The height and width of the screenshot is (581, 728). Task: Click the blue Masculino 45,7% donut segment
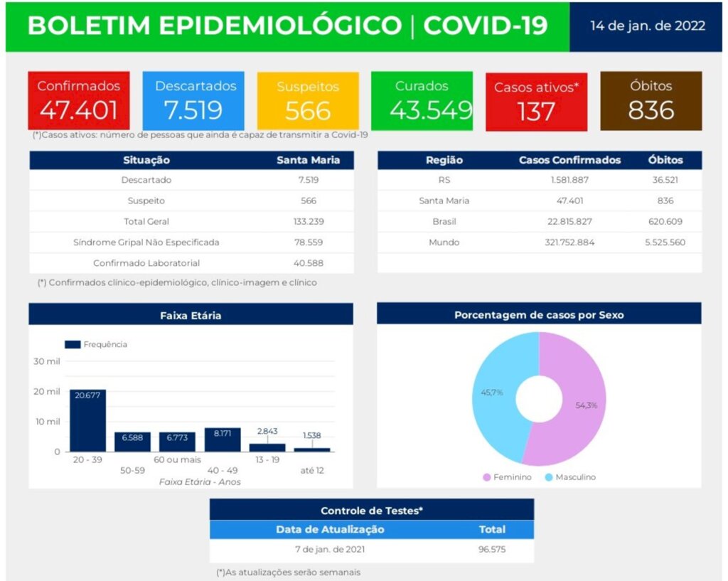[493, 393]
